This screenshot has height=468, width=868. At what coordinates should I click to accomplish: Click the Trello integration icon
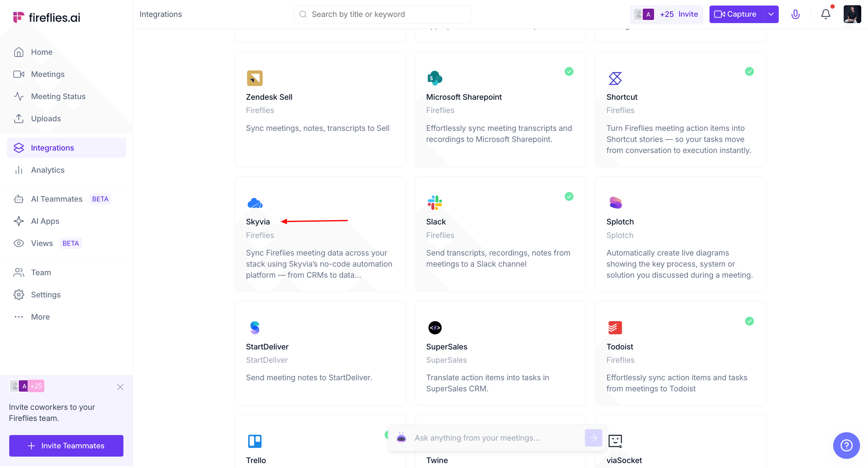pyautogui.click(x=255, y=441)
